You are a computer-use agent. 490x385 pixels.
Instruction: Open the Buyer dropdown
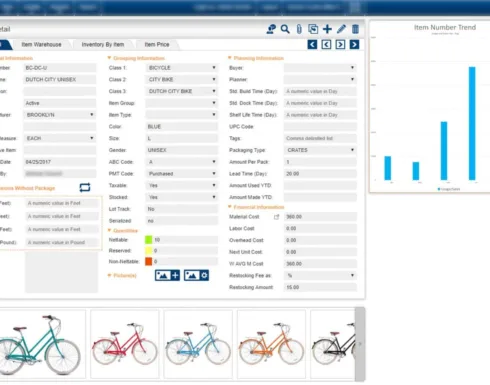(320, 68)
